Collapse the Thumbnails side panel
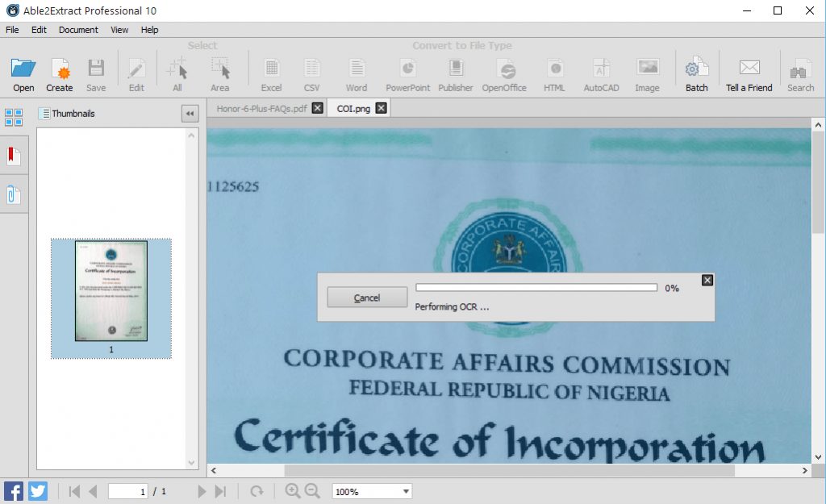The image size is (826, 504). point(190,113)
